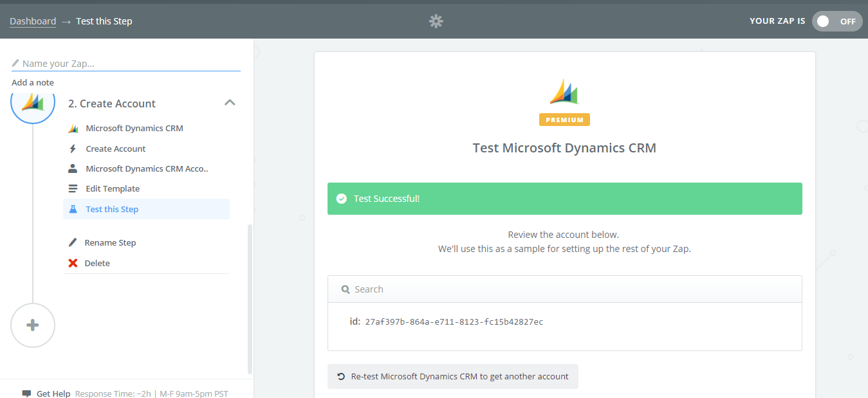Open the Create Account action section
This screenshot has width=868, height=398.
pos(116,149)
